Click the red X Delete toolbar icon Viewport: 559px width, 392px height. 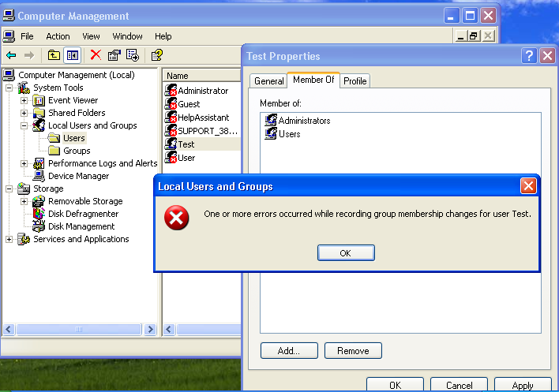click(x=96, y=55)
